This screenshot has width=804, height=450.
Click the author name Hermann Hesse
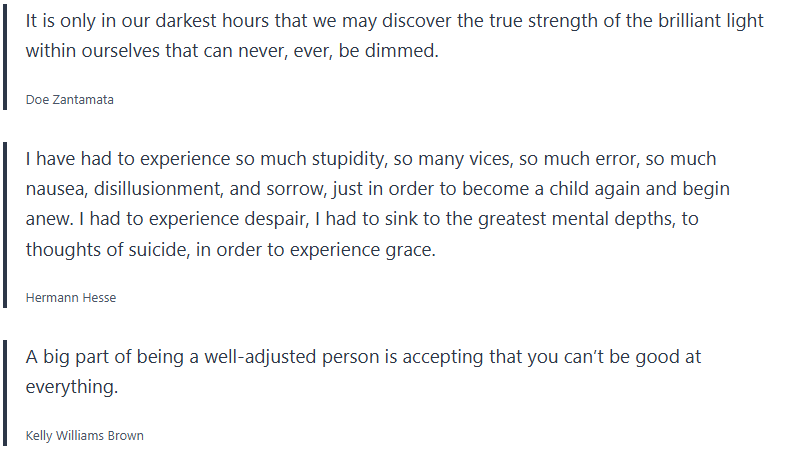coord(70,297)
